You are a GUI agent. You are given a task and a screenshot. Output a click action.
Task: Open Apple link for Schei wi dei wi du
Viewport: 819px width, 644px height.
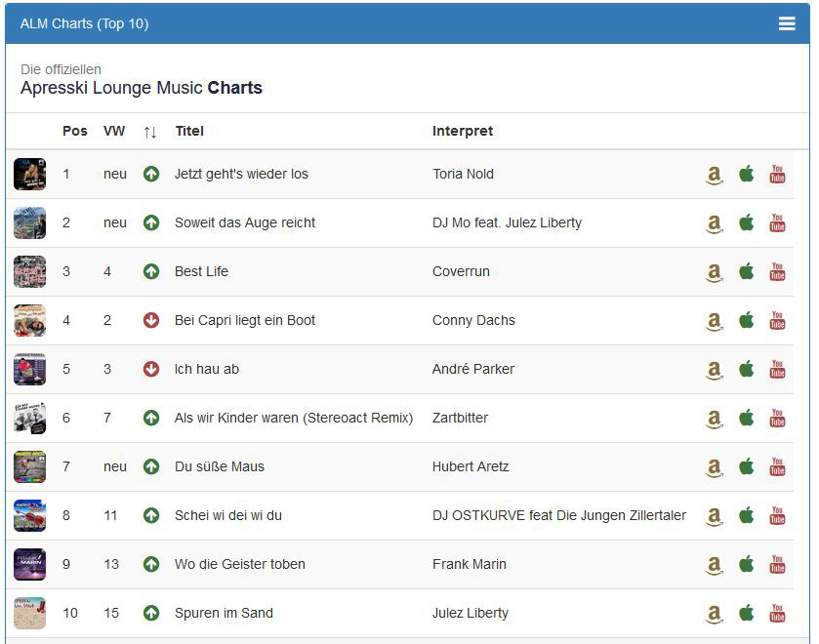click(747, 515)
